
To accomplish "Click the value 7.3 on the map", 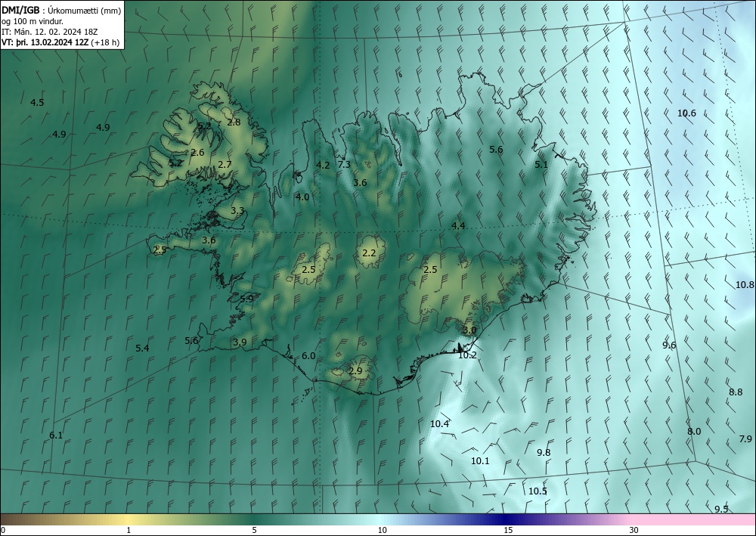I will pyautogui.click(x=344, y=164).
